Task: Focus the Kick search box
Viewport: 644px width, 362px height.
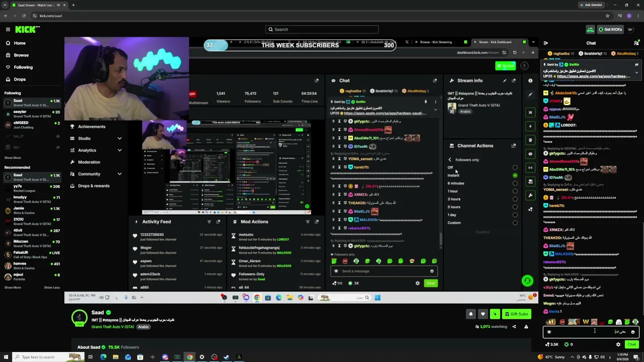Action: click(x=322, y=30)
